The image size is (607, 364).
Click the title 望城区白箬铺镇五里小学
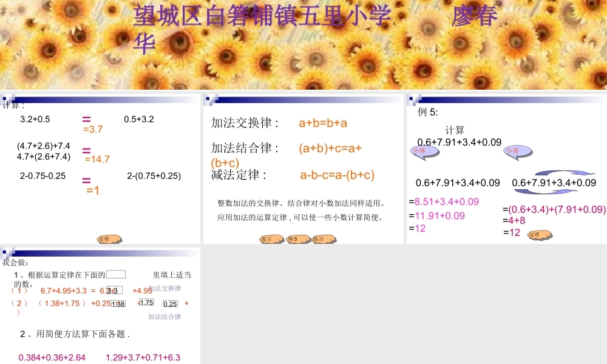tap(262, 16)
